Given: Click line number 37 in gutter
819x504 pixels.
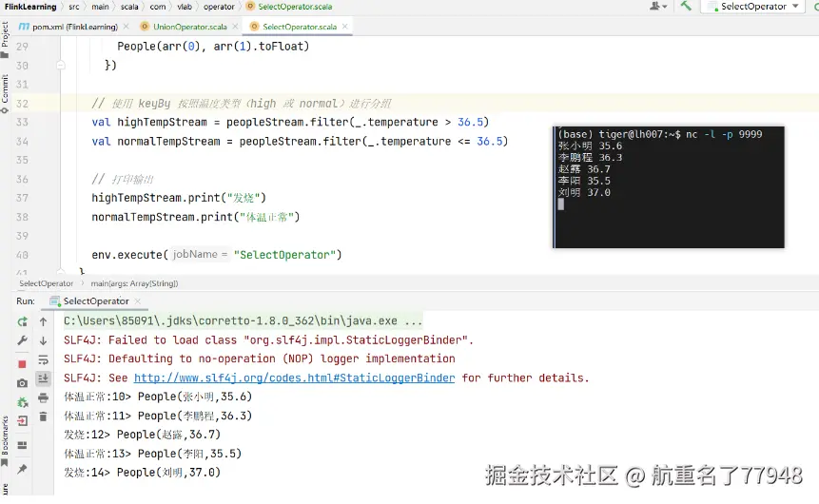Looking at the screenshot, I should click(22, 198).
